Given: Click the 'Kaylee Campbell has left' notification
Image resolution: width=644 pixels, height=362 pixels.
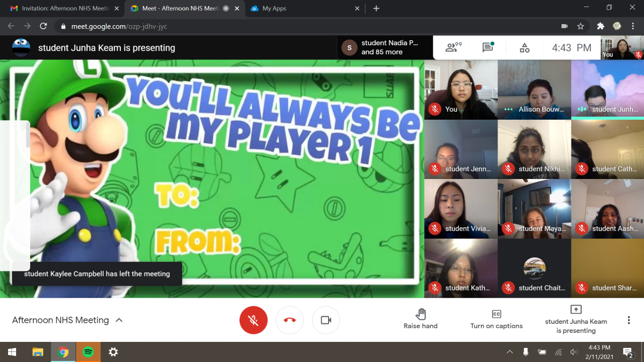Looking at the screenshot, I should (97, 274).
